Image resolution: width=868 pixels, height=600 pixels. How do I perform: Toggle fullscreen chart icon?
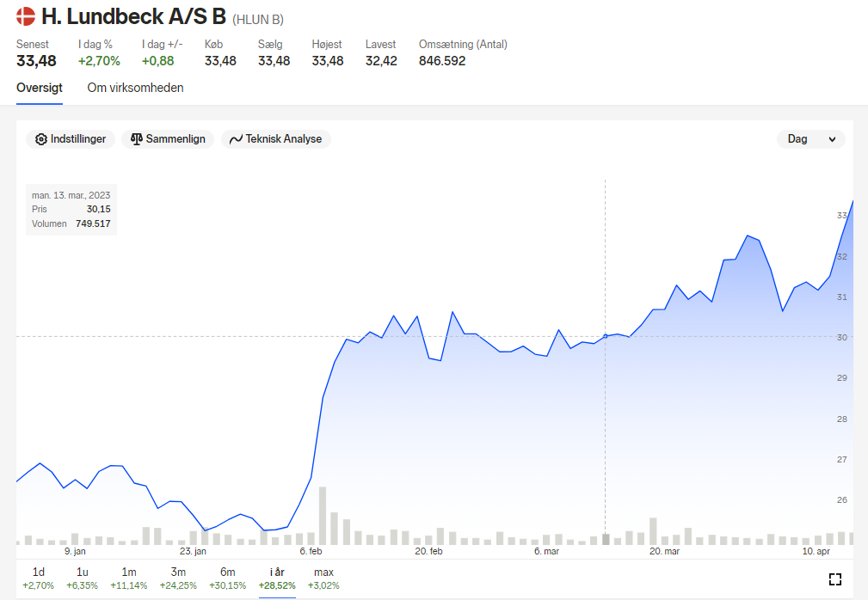click(835, 579)
